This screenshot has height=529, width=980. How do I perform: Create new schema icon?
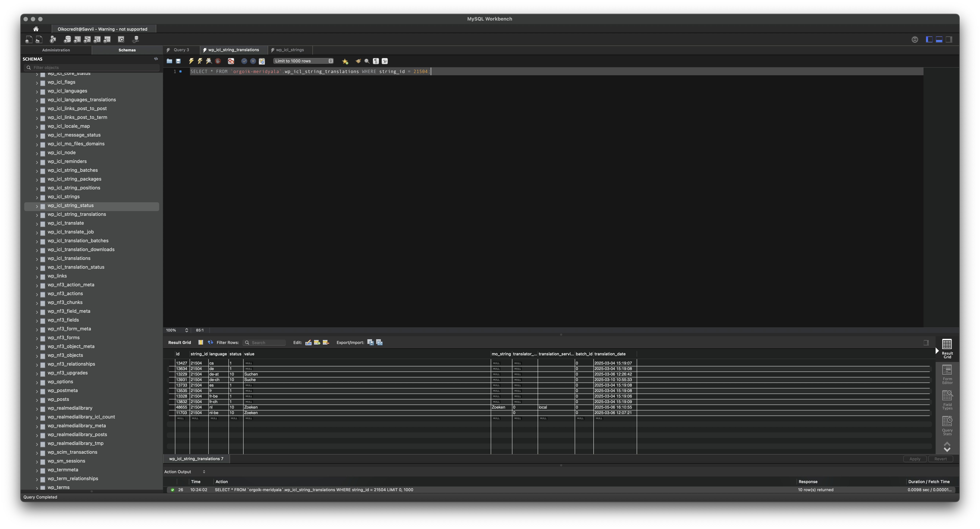[x=67, y=39]
